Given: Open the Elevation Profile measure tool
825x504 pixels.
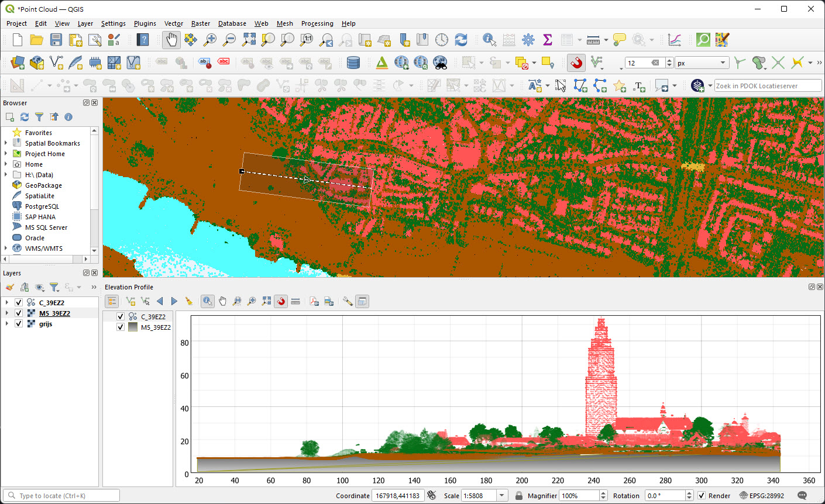Looking at the screenshot, I should click(295, 301).
